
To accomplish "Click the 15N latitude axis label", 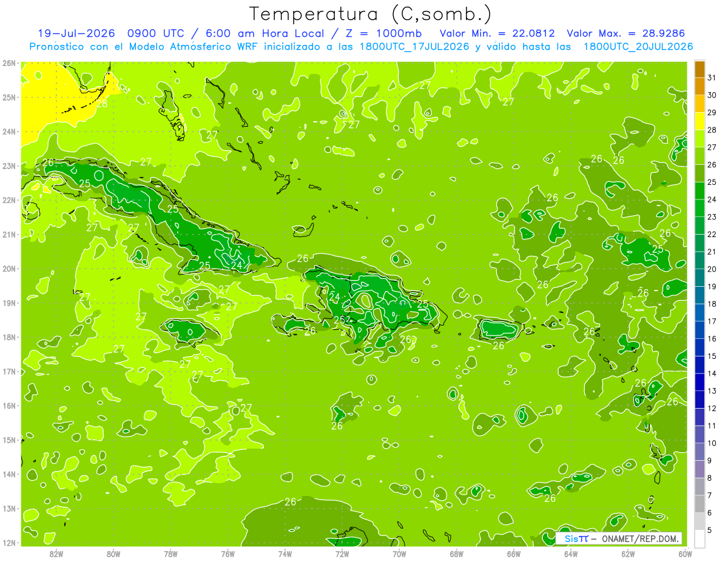I will coord(8,440).
